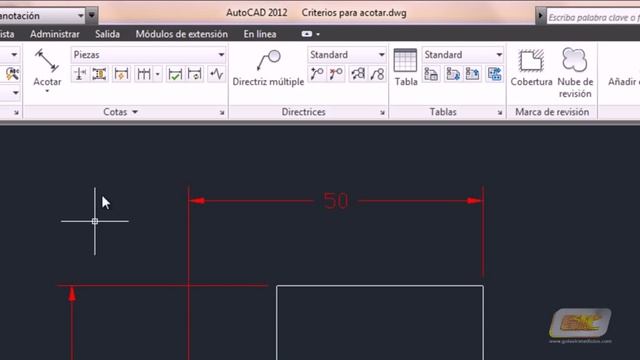The image size is (640, 360).
Task: Open the multileader Standard style dropdown
Action: click(347, 55)
